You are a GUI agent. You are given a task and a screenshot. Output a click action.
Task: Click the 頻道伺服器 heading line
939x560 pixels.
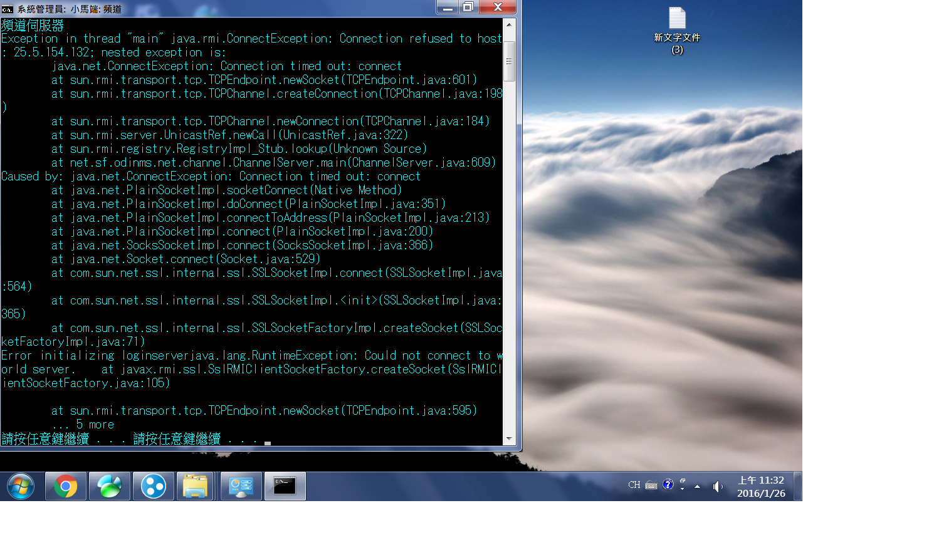pos(33,25)
